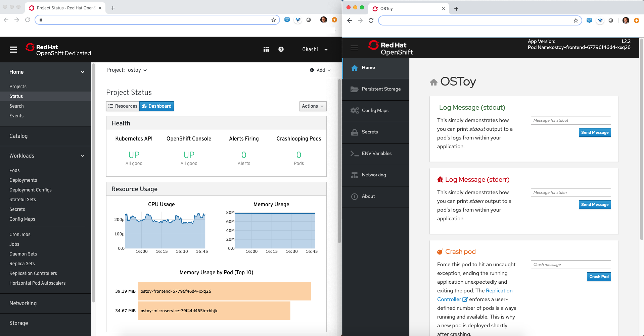
Task: Open the hamburger menu in OpenShift Dedicated console
Action: coord(13,50)
